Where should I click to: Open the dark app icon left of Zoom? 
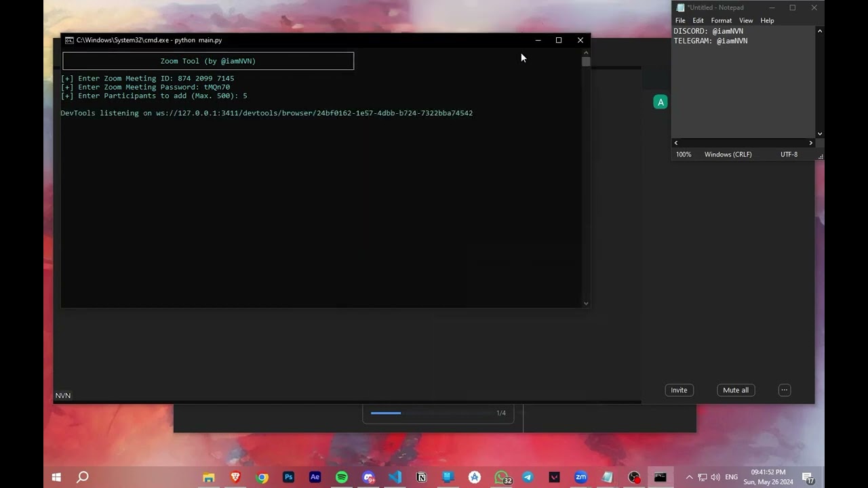pyautogui.click(x=554, y=477)
